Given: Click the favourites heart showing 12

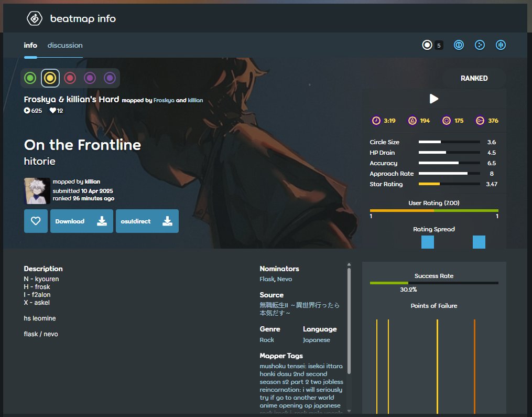Looking at the screenshot, I should pyautogui.click(x=52, y=110).
